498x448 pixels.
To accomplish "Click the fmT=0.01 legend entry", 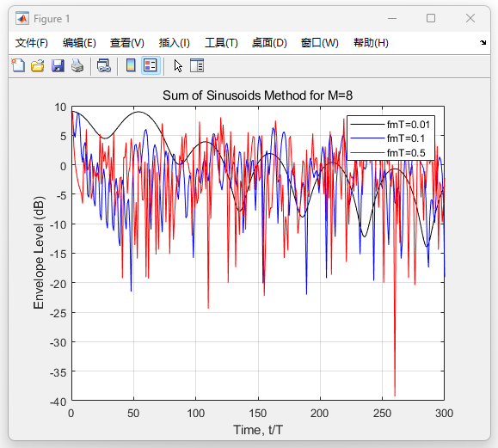I will tap(390, 125).
